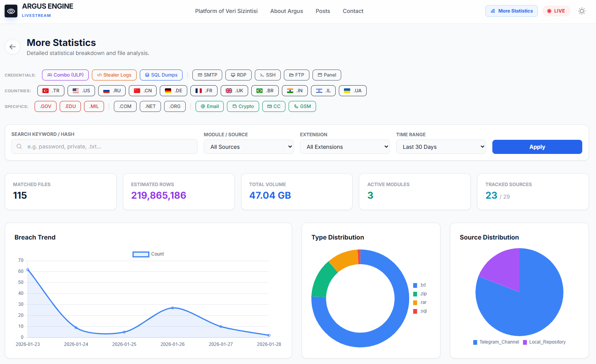Open the Module / Source dropdown

tap(249, 147)
